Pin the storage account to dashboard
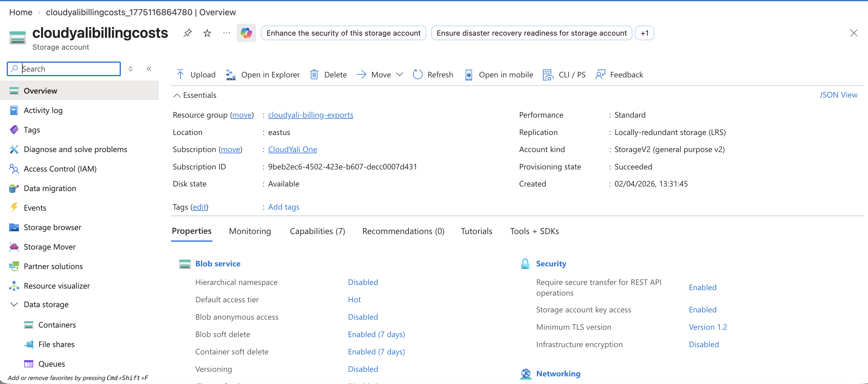Viewport: 868px width, 384px height. pyautogui.click(x=188, y=33)
